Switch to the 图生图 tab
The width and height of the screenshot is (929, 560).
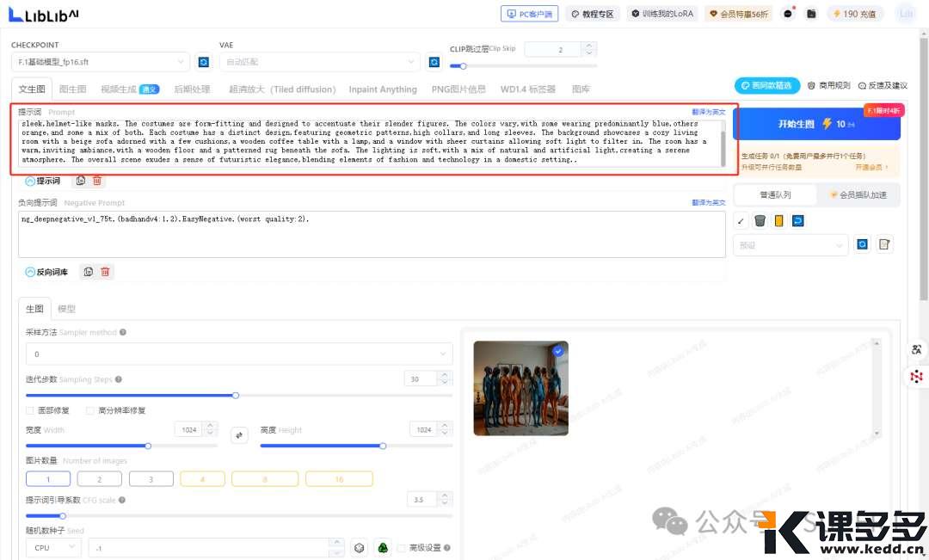coord(72,89)
